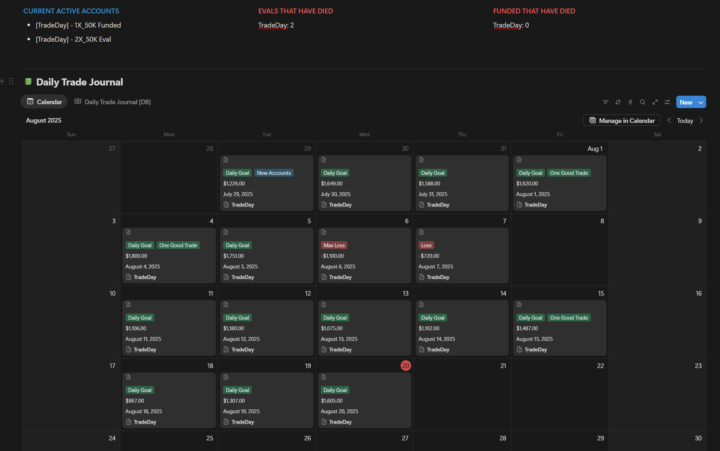The width and height of the screenshot is (720, 451).
Task: Click the highlighted day 20 marker
Action: pyautogui.click(x=405, y=366)
